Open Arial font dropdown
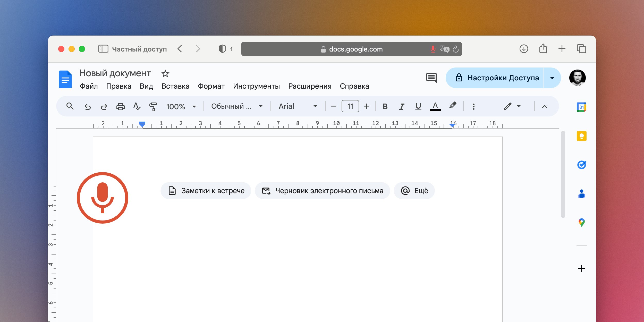Screen dimensions: 644x322 point(298,106)
